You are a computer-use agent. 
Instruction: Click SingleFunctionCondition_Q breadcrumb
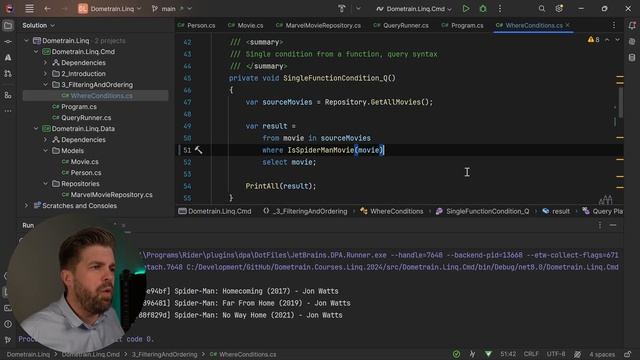pyautogui.click(x=482, y=211)
